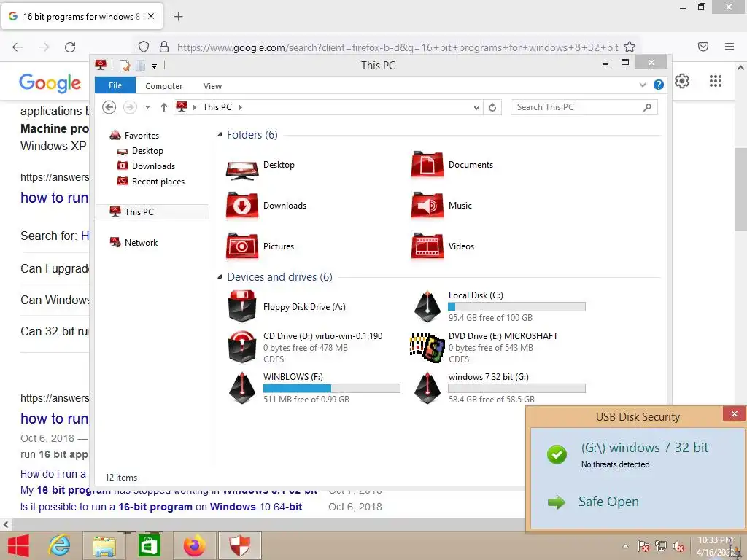The image size is (747, 560).
Task: Expand the ribbon with chevron
Action: pos(642,85)
